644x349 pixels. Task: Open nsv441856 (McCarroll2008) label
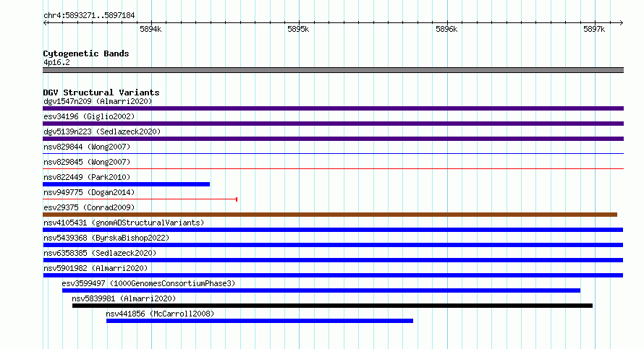click(x=160, y=314)
